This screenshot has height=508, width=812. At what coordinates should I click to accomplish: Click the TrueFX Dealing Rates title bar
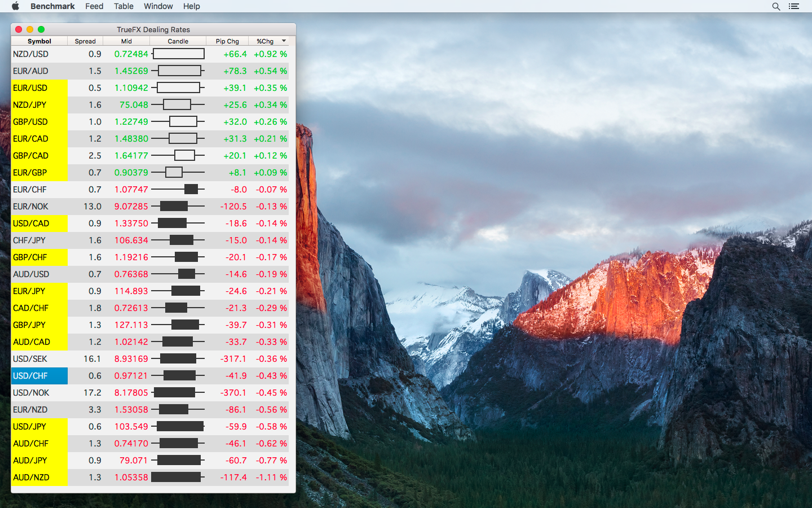point(153,29)
